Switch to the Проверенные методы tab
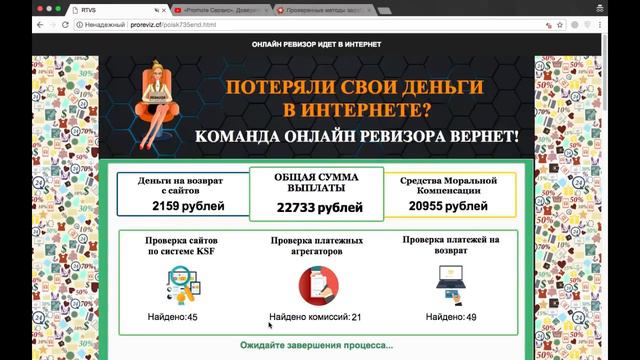640x360 pixels. pos(324,10)
